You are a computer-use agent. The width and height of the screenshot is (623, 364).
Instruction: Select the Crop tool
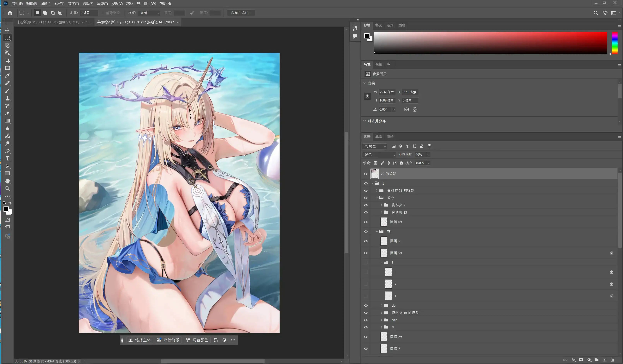(x=7, y=61)
